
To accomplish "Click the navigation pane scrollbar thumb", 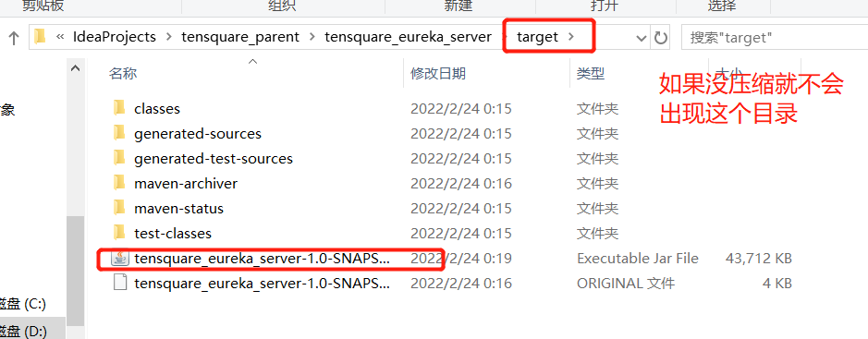I will 75,271.
